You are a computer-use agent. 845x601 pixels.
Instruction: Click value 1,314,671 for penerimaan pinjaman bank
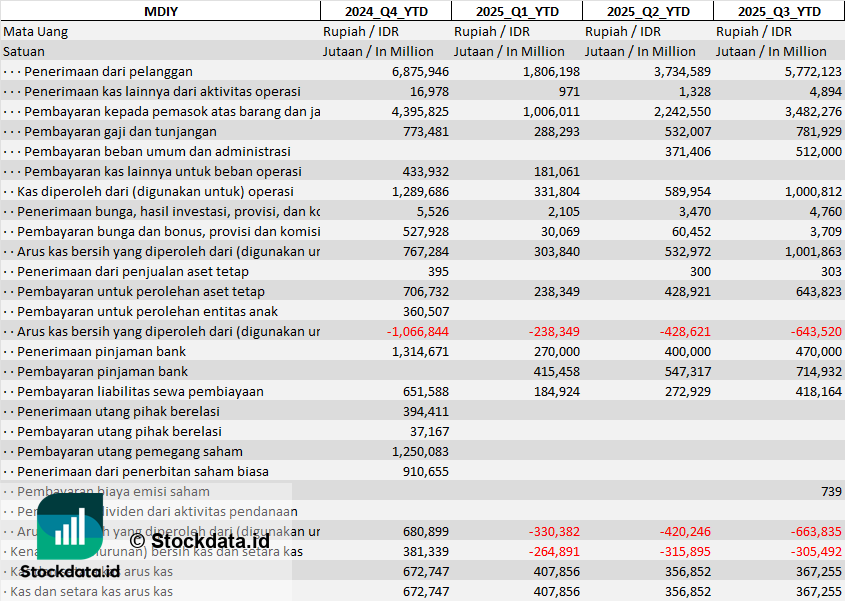(x=420, y=351)
